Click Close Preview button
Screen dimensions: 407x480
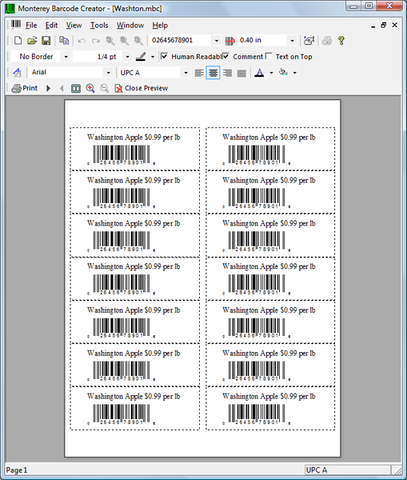[x=141, y=88]
